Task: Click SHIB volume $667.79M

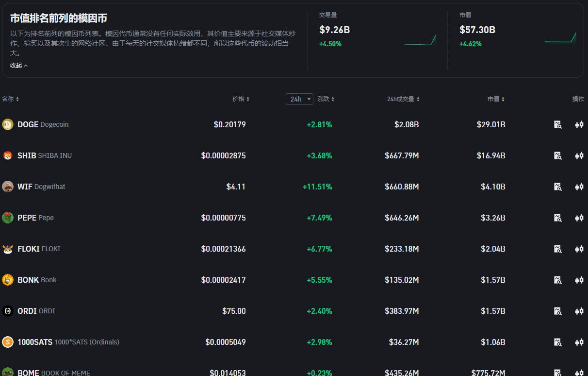Action: click(402, 155)
